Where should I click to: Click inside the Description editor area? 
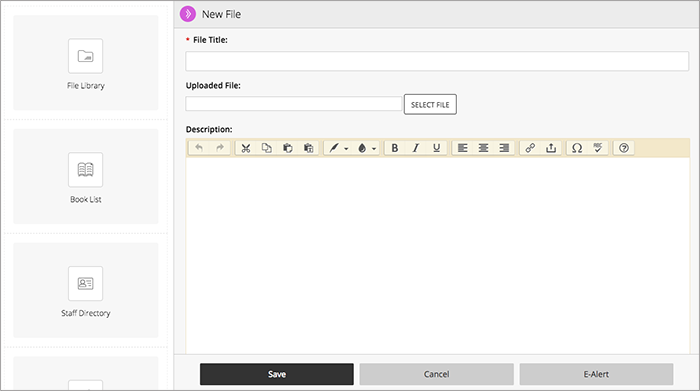pos(438,255)
